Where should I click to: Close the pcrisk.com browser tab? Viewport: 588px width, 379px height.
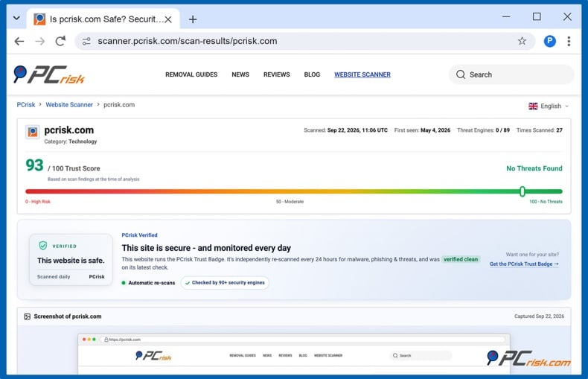pyautogui.click(x=168, y=19)
